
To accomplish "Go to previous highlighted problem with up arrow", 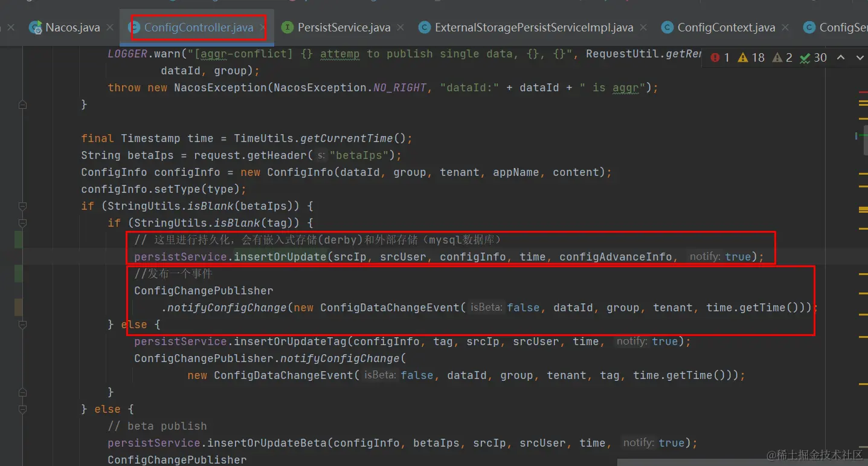I will pyautogui.click(x=840, y=58).
